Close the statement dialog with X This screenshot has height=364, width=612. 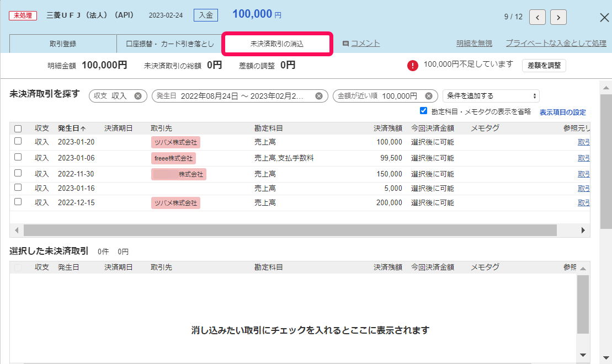pos(604,17)
